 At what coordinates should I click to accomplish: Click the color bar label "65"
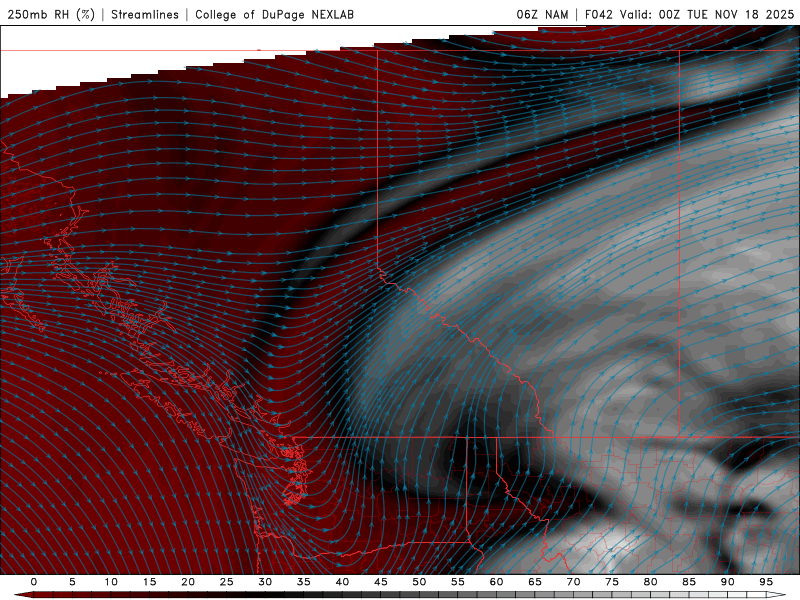[x=535, y=582]
